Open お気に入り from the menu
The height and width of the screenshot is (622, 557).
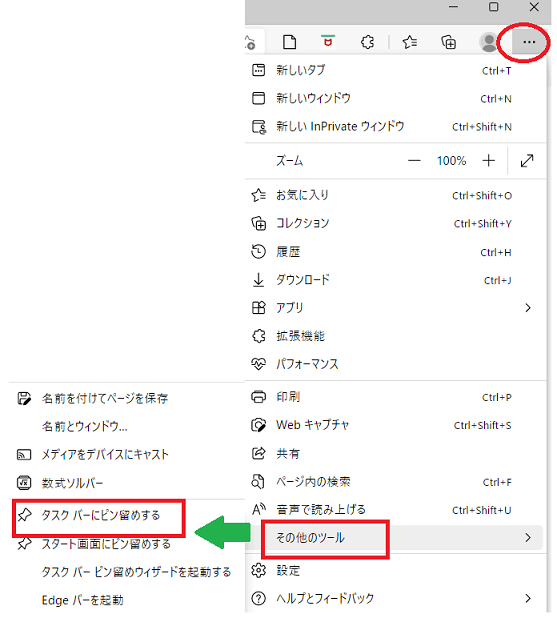click(395, 195)
